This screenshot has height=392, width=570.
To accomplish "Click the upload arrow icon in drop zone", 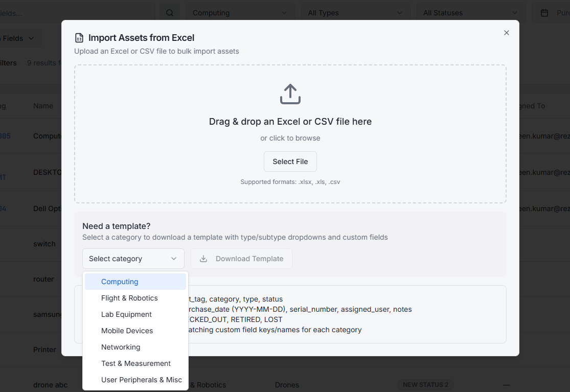I will [290, 94].
